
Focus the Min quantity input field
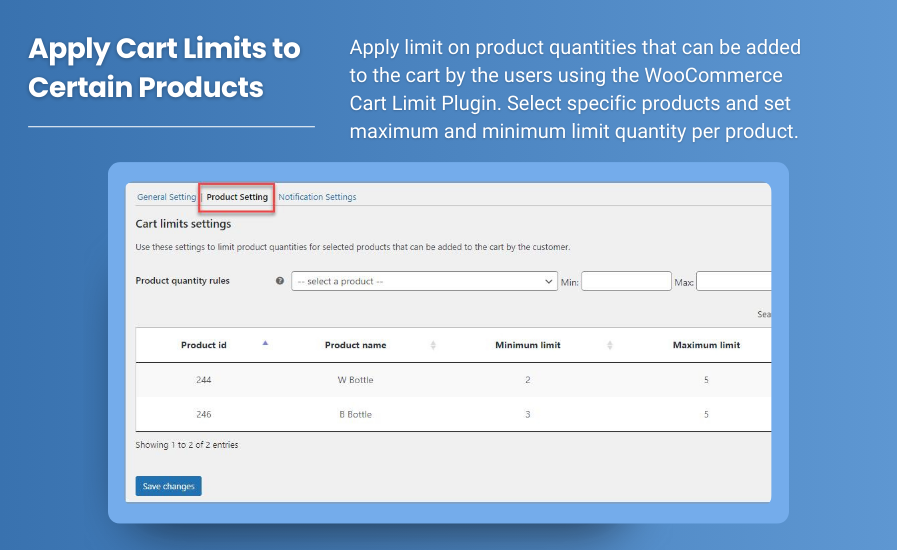626,282
